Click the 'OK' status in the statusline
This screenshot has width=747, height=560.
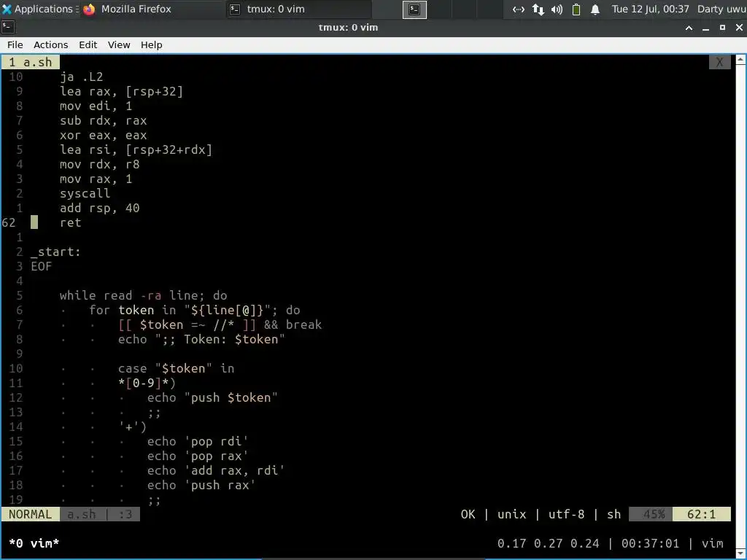click(x=468, y=514)
